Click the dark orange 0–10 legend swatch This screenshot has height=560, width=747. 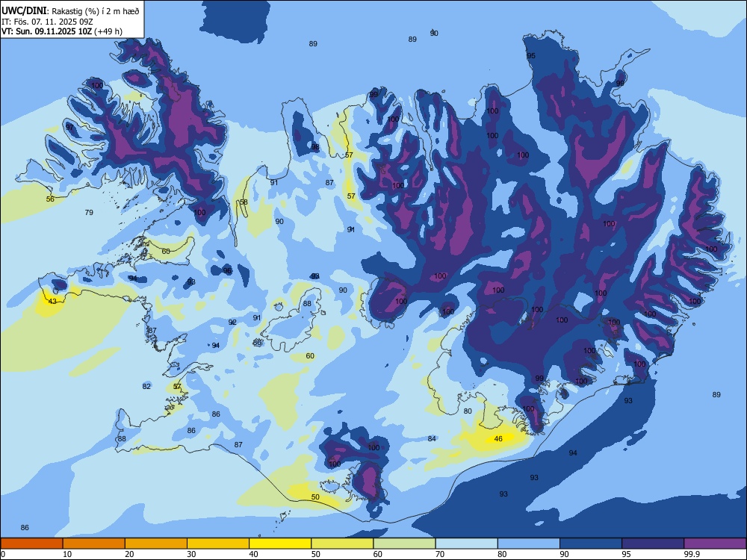31,544
